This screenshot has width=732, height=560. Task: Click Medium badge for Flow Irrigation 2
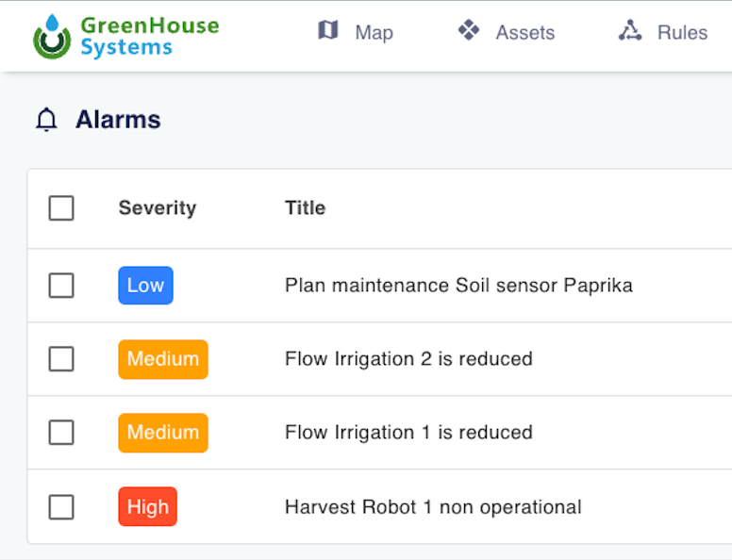click(x=163, y=359)
